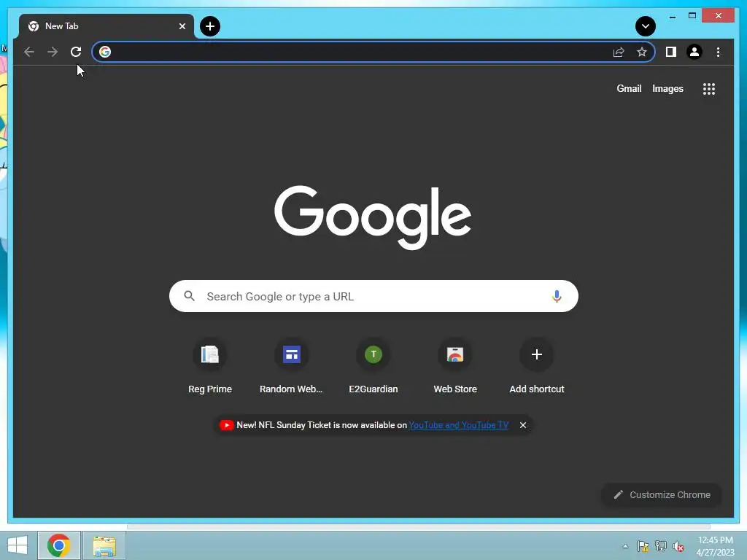Go back using the back arrow
The height and width of the screenshot is (560, 747).
click(29, 52)
